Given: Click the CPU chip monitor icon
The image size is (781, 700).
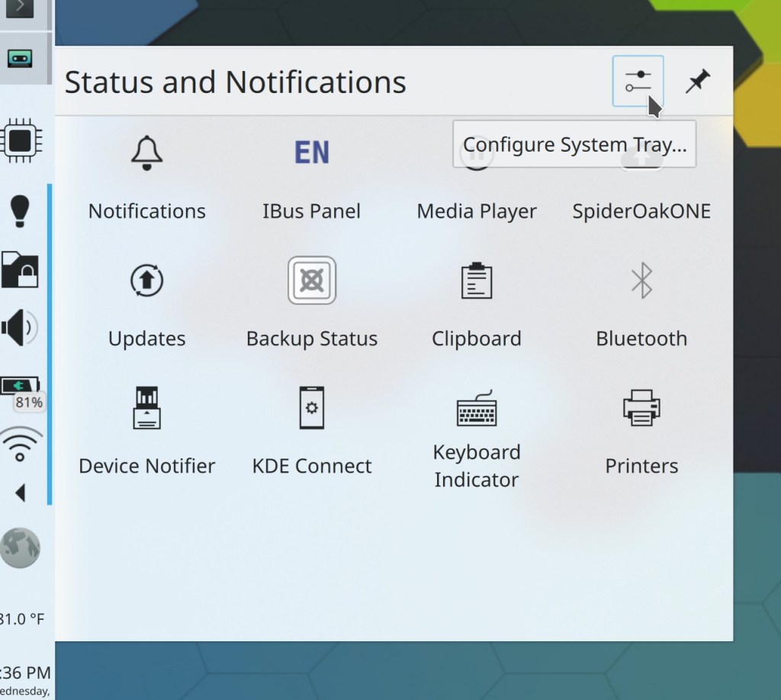Looking at the screenshot, I should coord(21,140).
